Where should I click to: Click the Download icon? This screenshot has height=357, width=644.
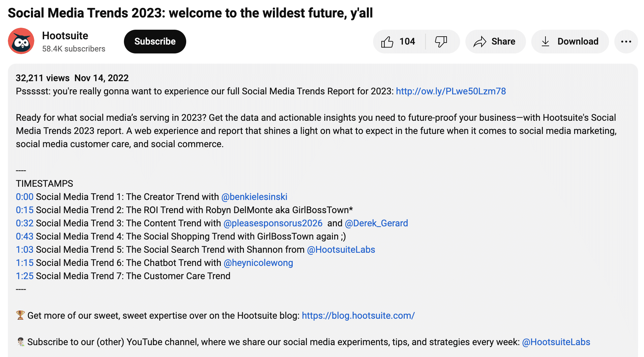pos(570,42)
